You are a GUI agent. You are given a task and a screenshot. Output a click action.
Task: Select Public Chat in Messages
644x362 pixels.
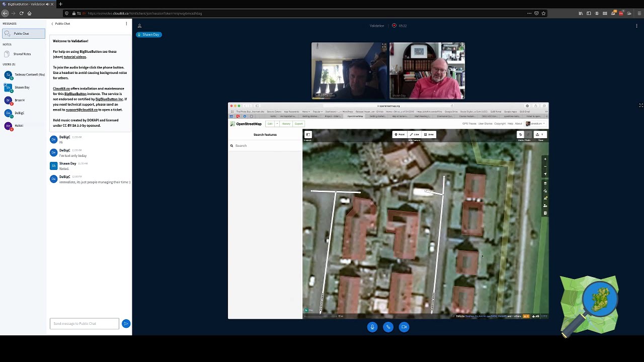click(x=23, y=34)
